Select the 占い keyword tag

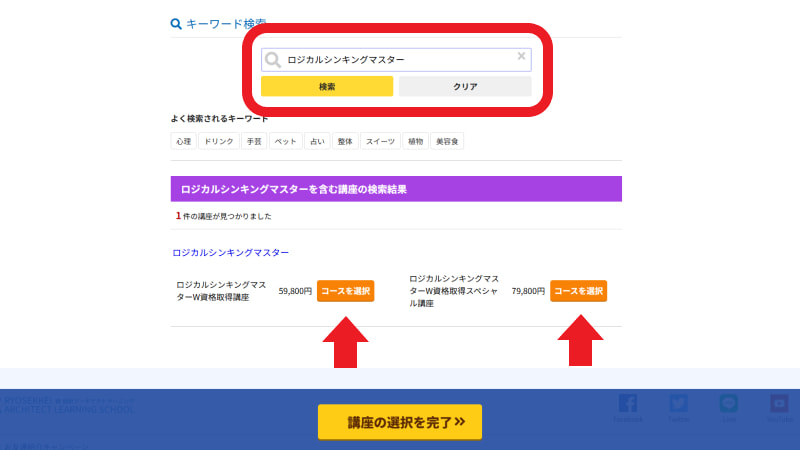[x=317, y=141]
